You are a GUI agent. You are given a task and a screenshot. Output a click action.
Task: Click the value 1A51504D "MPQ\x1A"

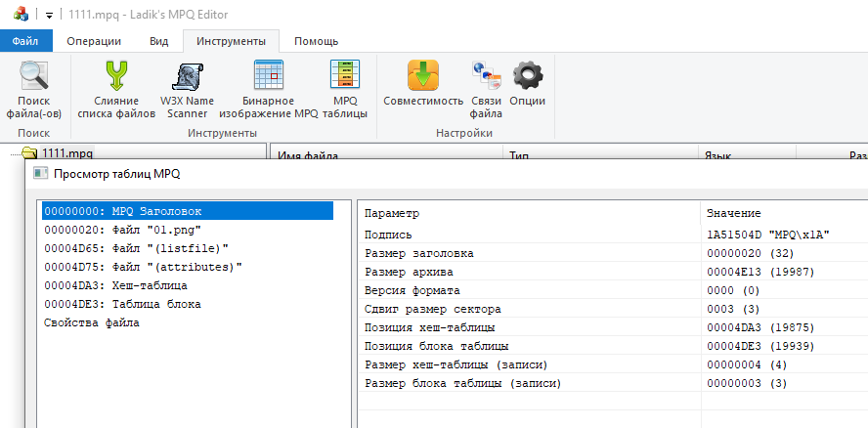(768, 235)
